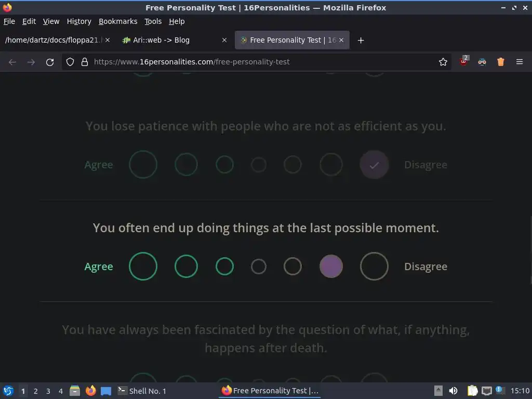View site security padlock info

coord(85,62)
